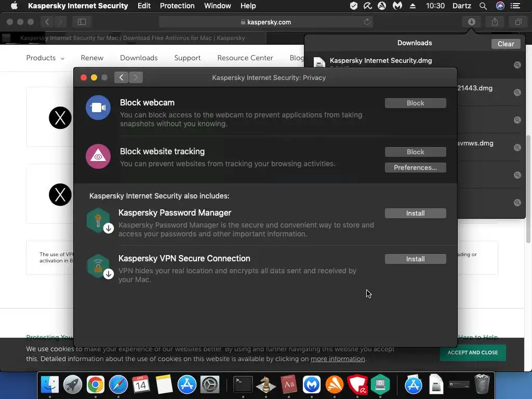This screenshot has height=399, width=532.
Task: Open the Protection menu
Action: pos(177,6)
